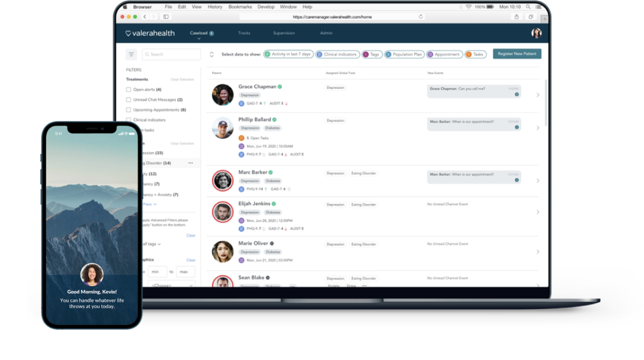Image resolution: width=644 pixels, height=360 pixels.
Task: Open the Bookmarks menu
Action: [x=240, y=7]
